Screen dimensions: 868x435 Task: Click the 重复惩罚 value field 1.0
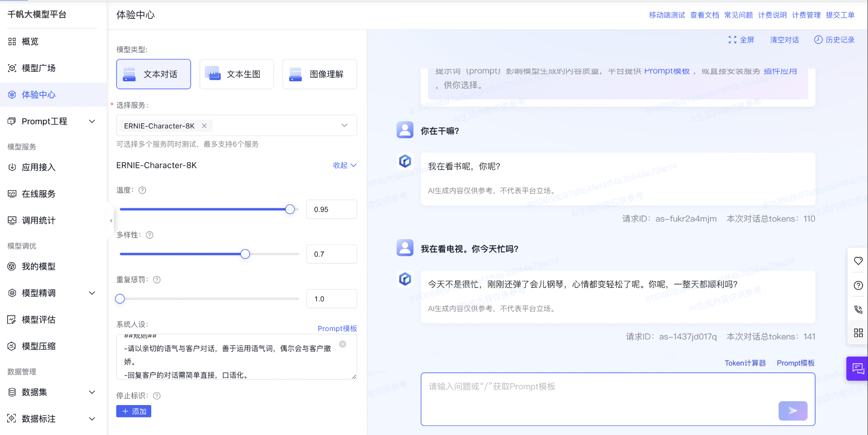(x=332, y=299)
